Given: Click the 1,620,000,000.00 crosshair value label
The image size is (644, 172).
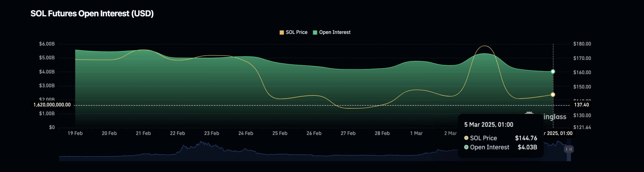Looking at the screenshot, I should pos(52,105).
